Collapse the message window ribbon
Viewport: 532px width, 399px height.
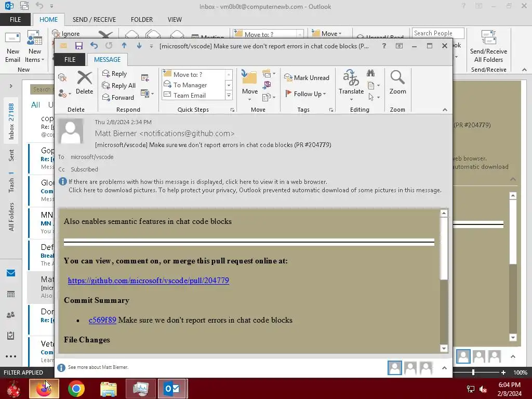click(445, 110)
